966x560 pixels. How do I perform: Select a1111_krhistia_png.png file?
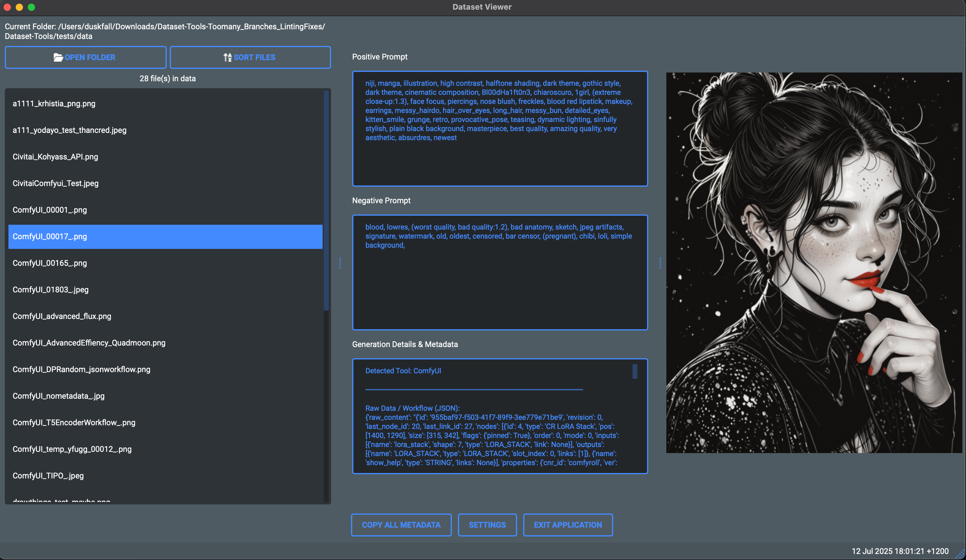tap(54, 104)
